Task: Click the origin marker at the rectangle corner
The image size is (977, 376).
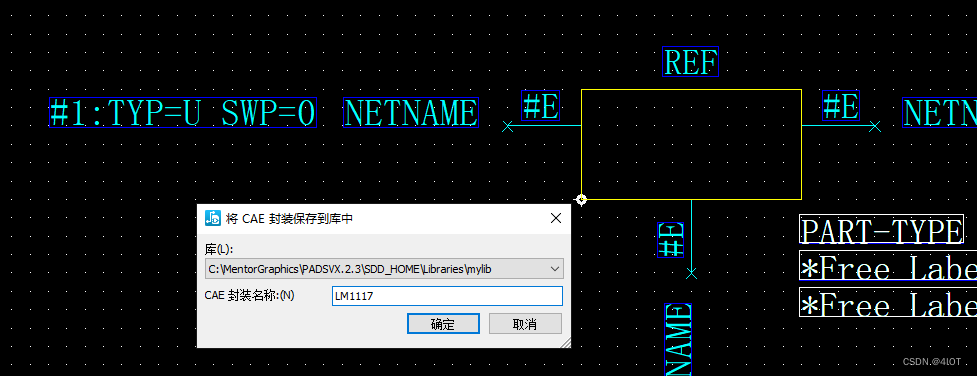Action: (x=581, y=200)
